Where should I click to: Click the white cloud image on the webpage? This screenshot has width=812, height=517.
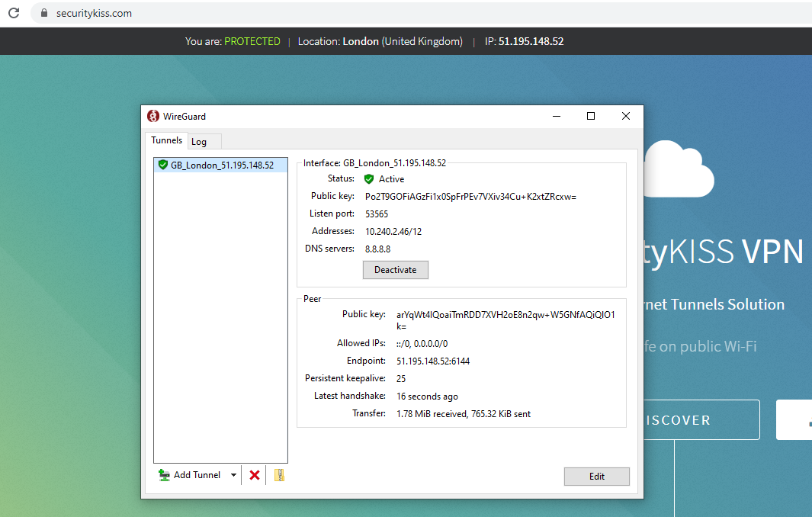click(x=679, y=169)
